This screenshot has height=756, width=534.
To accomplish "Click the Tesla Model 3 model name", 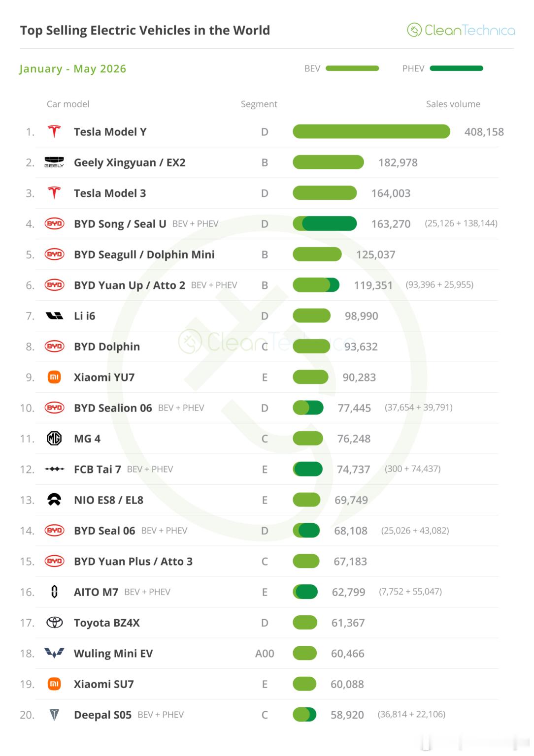I will pos(110,193).
